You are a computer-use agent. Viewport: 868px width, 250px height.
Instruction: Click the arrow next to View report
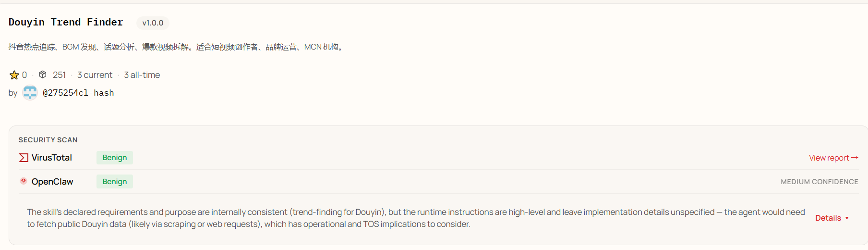[855, 158]
